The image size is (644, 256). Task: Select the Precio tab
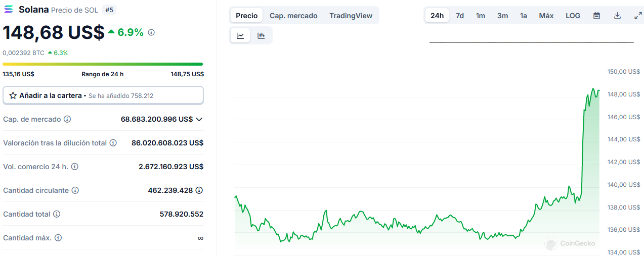247,16
